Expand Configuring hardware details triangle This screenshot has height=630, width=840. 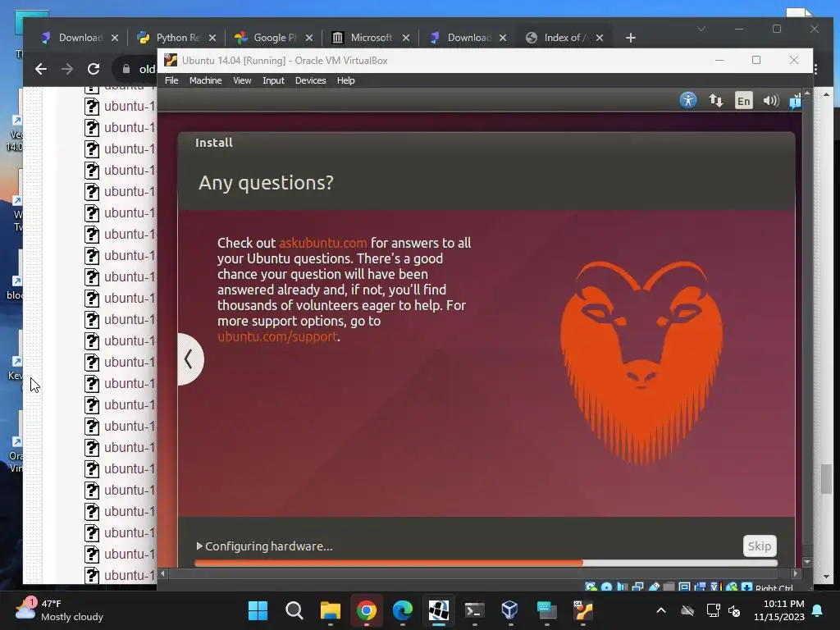pos(199,546)
